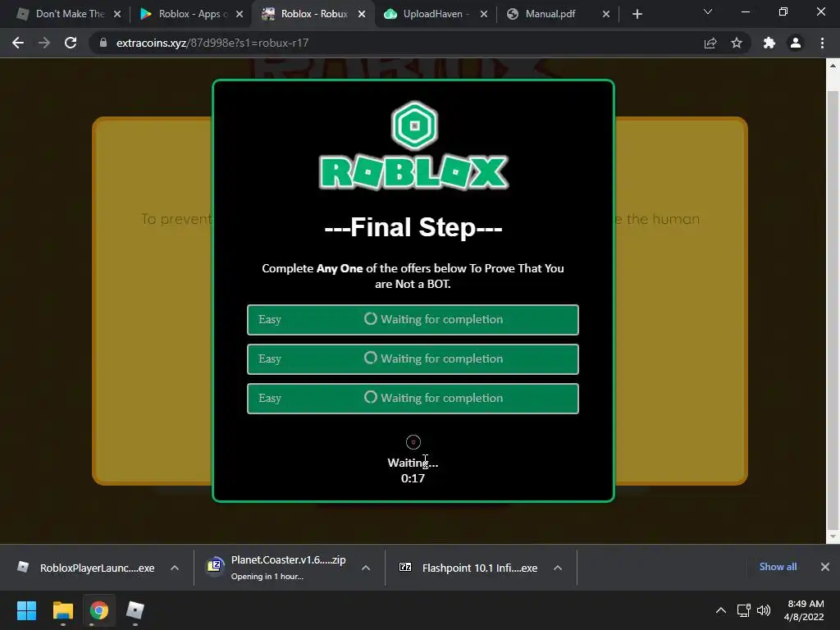This screenshot has width=840, height=630.
Task: Close the Roblox - Apps tab
Action: (240, 15)
